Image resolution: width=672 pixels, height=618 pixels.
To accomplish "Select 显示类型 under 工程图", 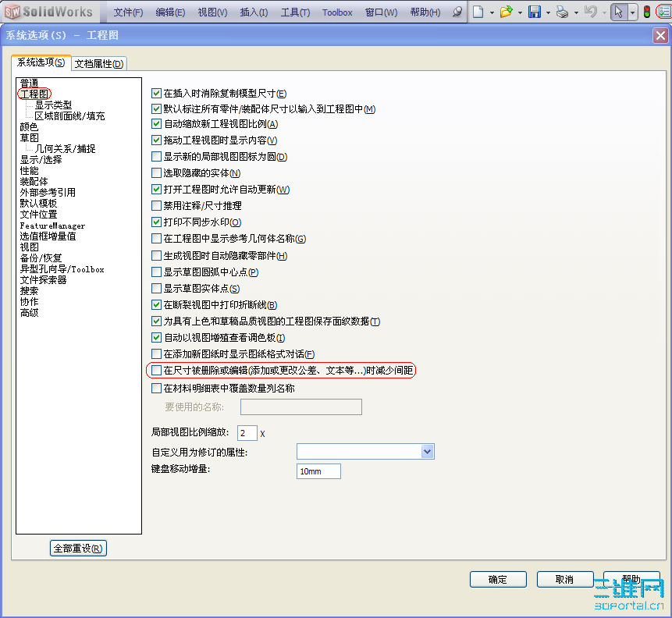I will click(x=53, y=105).
